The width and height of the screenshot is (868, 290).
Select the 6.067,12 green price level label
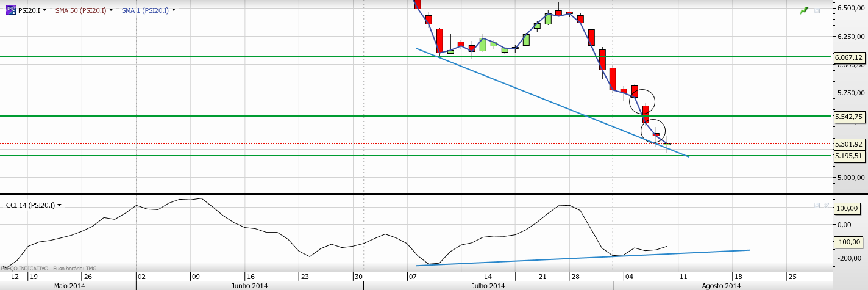point(848,57)
